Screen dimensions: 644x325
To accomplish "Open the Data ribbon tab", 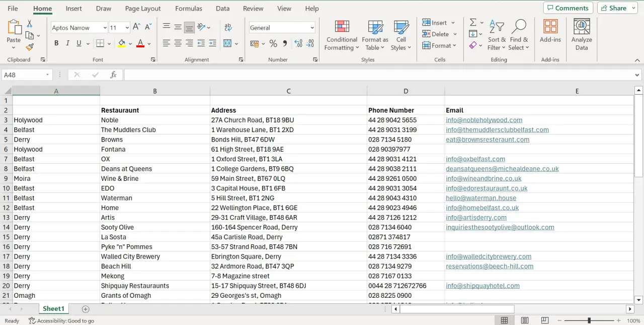I will [x=222, y=9].
